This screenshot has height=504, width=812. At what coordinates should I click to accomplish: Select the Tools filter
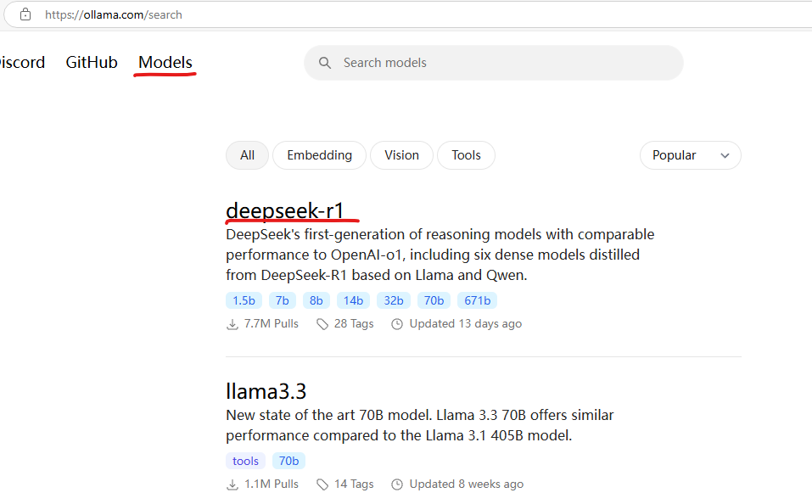click(466, 155)
